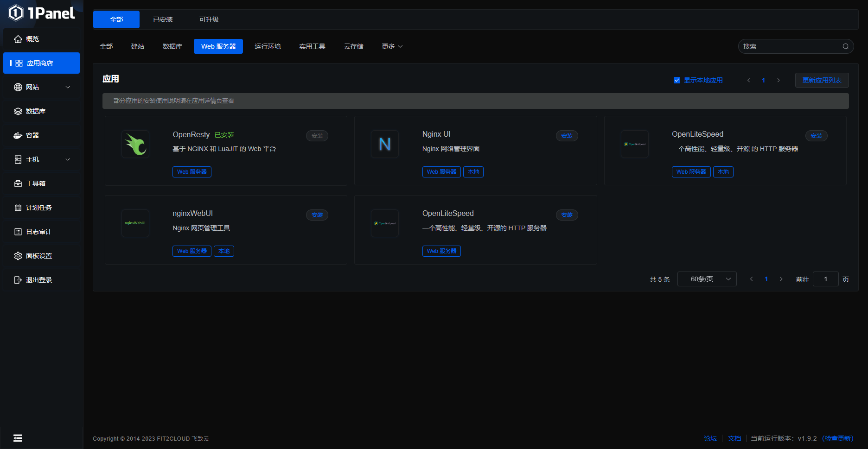
Task: Select page 1 in the top pager
Action: tap(763, 80)
